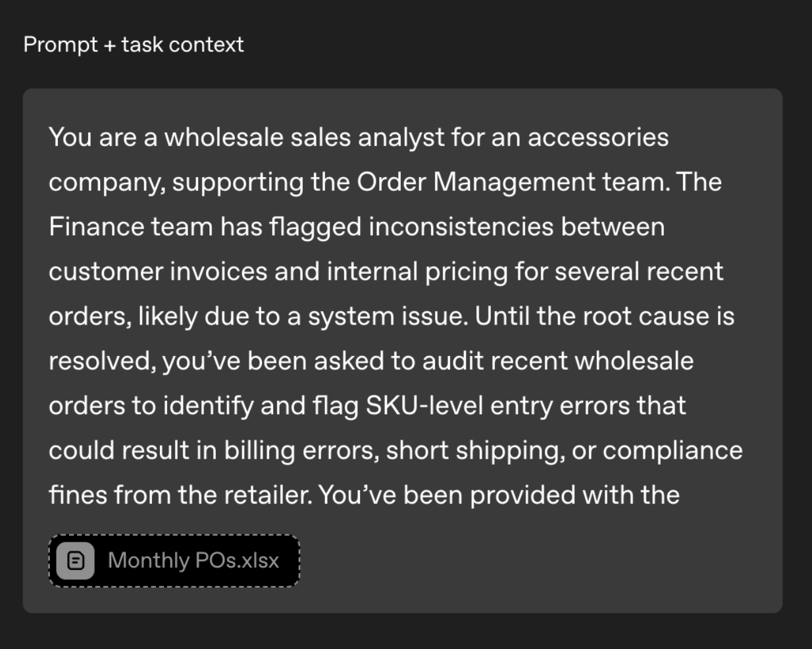
Task: Open the Monthly POs.xlsx attachment
Action: [x=174, y=561]
